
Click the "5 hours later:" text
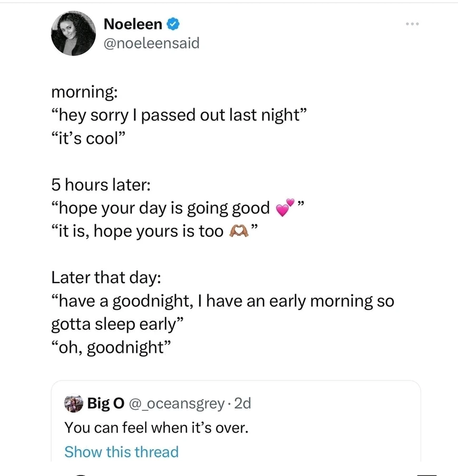tap(101, 185)
